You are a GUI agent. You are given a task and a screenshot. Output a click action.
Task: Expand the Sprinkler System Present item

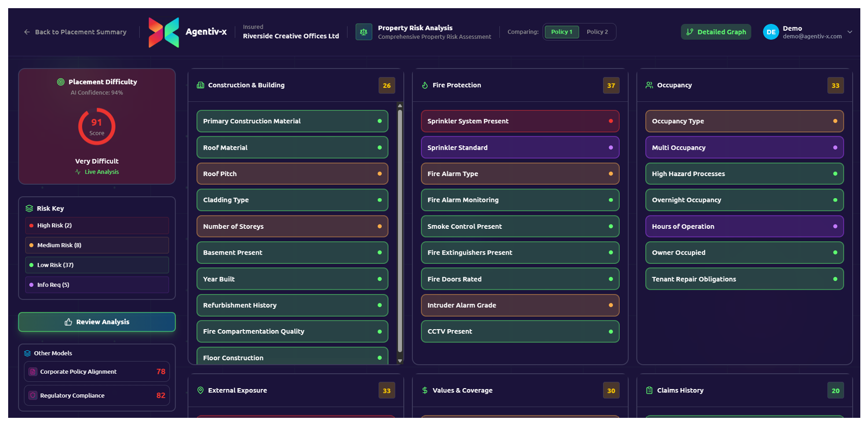(x=520, y=121)
